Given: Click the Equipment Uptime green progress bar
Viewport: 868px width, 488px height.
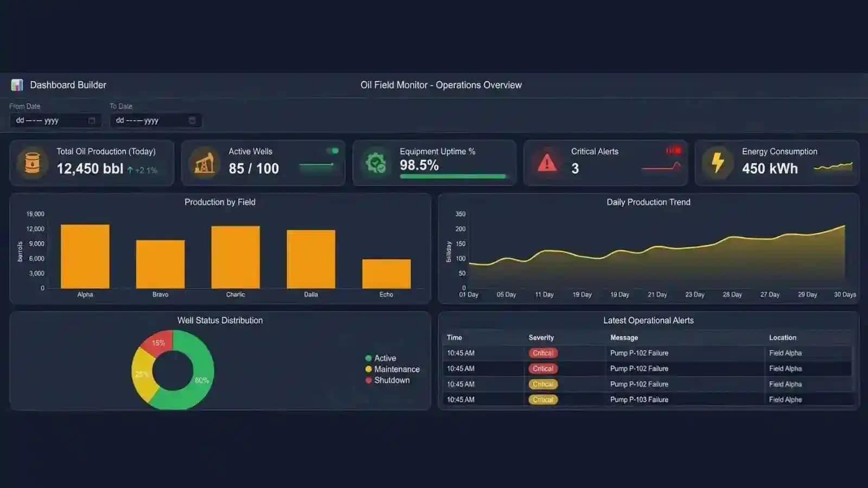Looking at the screenshot, I should click(453, 176).
